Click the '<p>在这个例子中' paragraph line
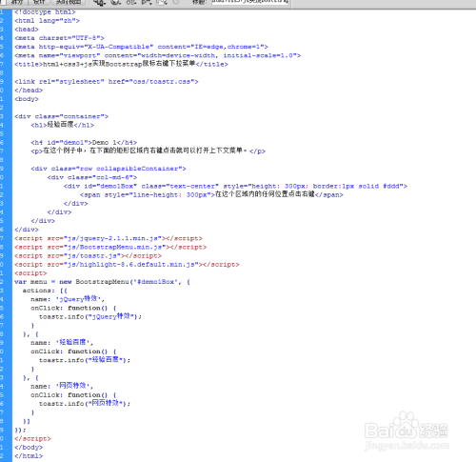The image size is (476, 462). point(149,151)
